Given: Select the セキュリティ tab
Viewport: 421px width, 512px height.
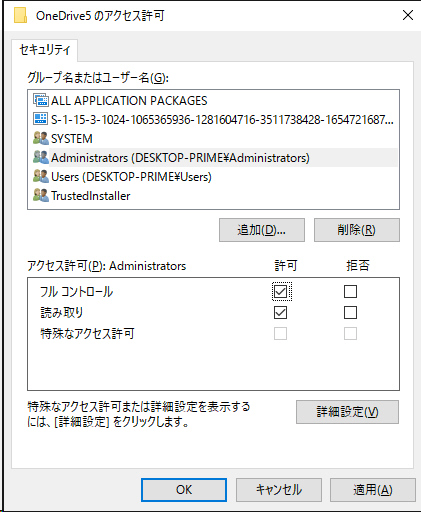Looking at the screenshot, I should point(45,50).
